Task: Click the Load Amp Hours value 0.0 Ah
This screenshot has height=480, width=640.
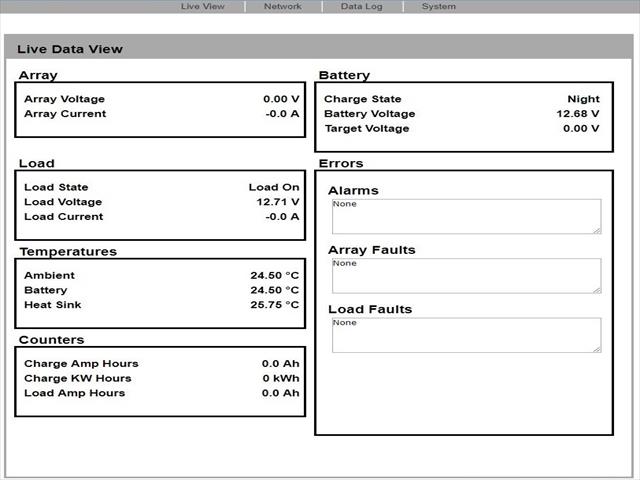Action: pyautogui.click(x=281, y=393)
